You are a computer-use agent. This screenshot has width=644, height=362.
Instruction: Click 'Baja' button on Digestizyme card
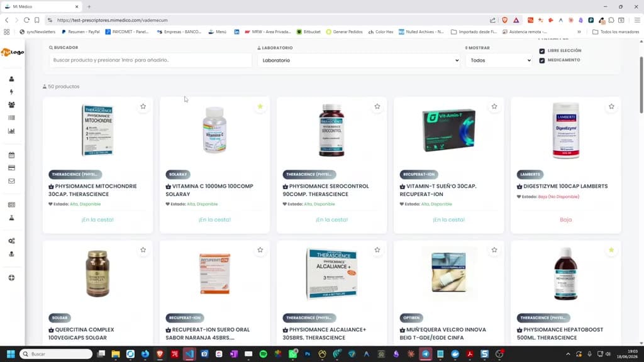coord(565,219)
